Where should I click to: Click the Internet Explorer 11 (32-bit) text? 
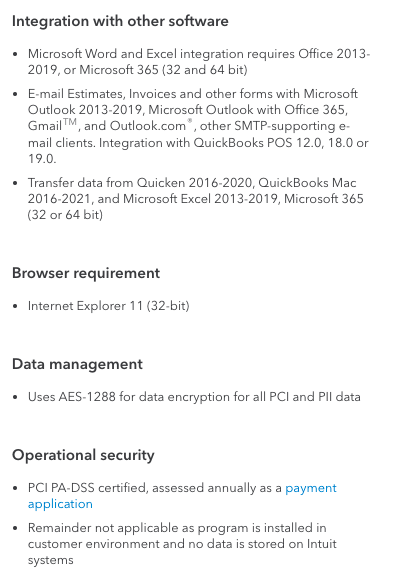point(109,306)
